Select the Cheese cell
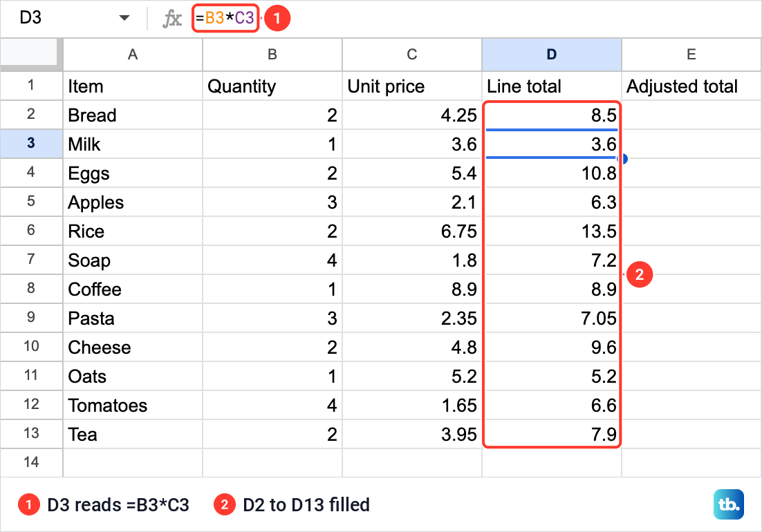The image size is (762, 532). click(x=133, y=347)
